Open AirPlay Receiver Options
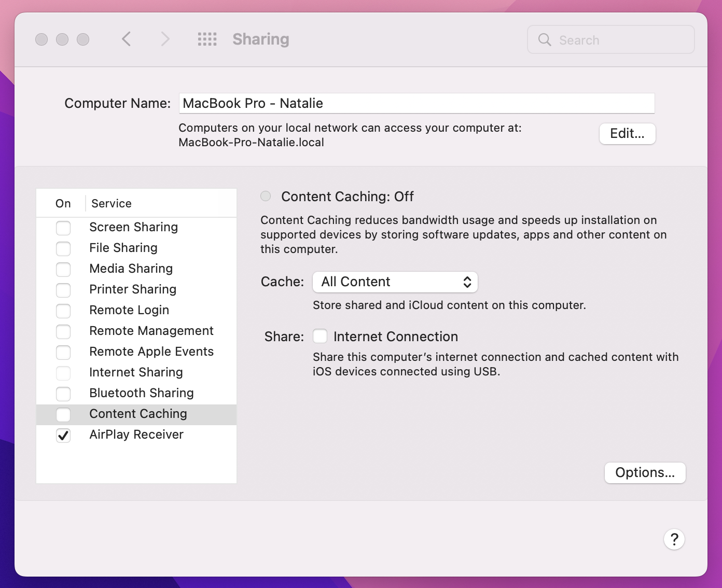 tap(645, 472)
